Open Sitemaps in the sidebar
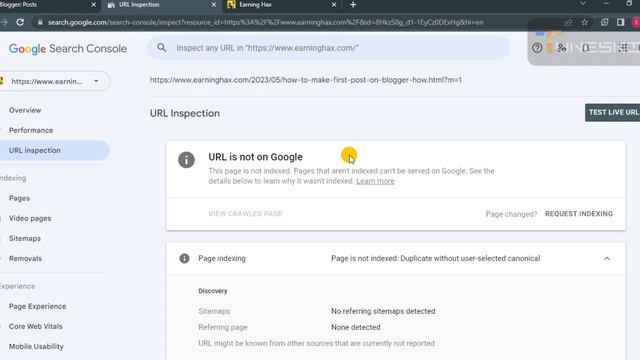 (24, 238)
